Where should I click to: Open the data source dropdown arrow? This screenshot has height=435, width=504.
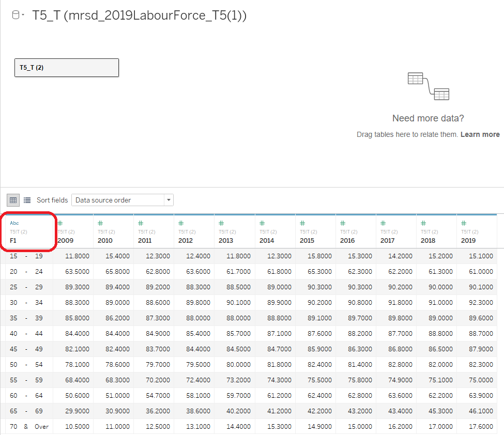23,15
